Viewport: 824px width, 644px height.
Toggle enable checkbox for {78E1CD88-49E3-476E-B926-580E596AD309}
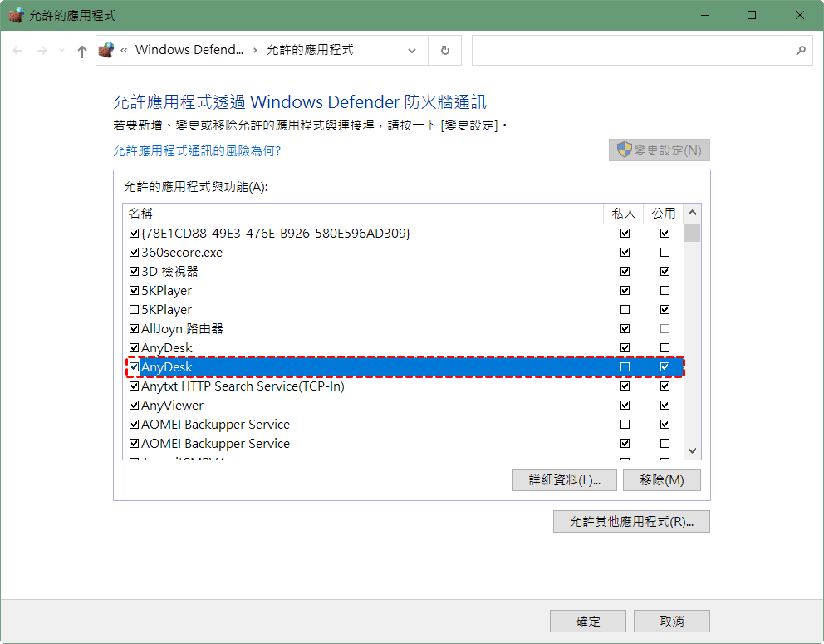pyautogui.click(x=134, y=233)
